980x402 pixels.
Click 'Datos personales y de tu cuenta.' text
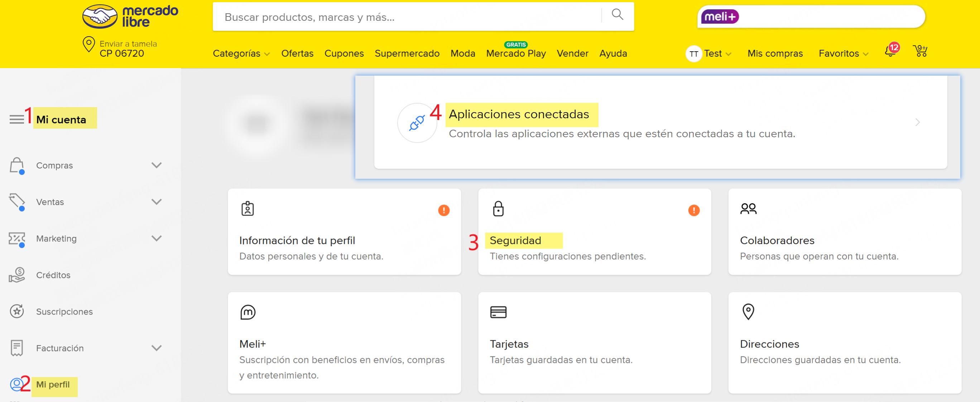click(311, 256)
